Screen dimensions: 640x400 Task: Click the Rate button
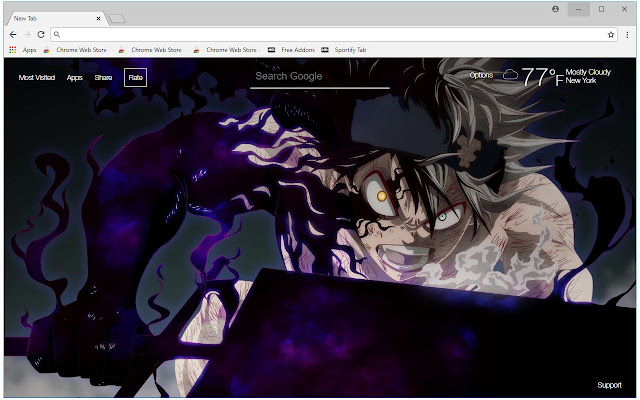(136, 78)
